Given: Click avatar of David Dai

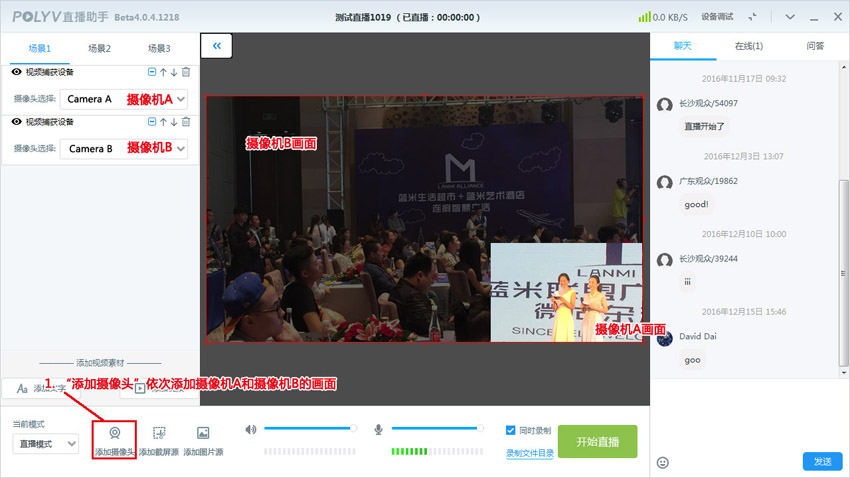Looking at the screenshot, I should [x=665, y=338].
